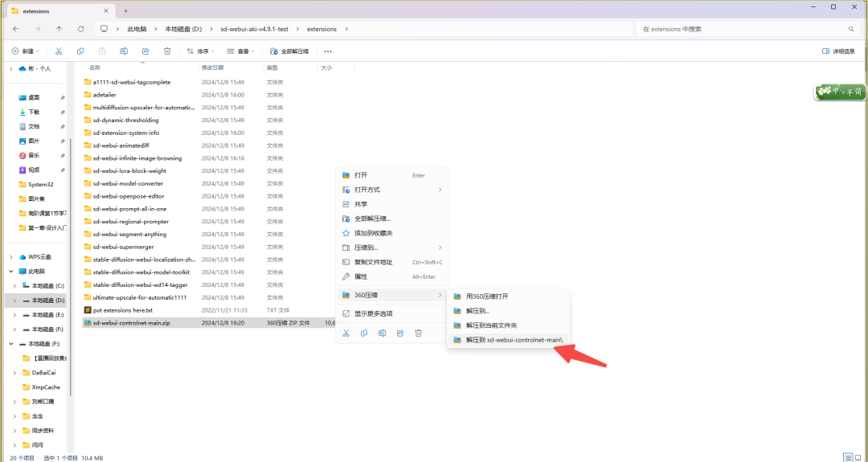This screenshot has height=462, width=868.
Task: Go back with the left arrow button
Action: pyautogui.click(x=15, y=29)
